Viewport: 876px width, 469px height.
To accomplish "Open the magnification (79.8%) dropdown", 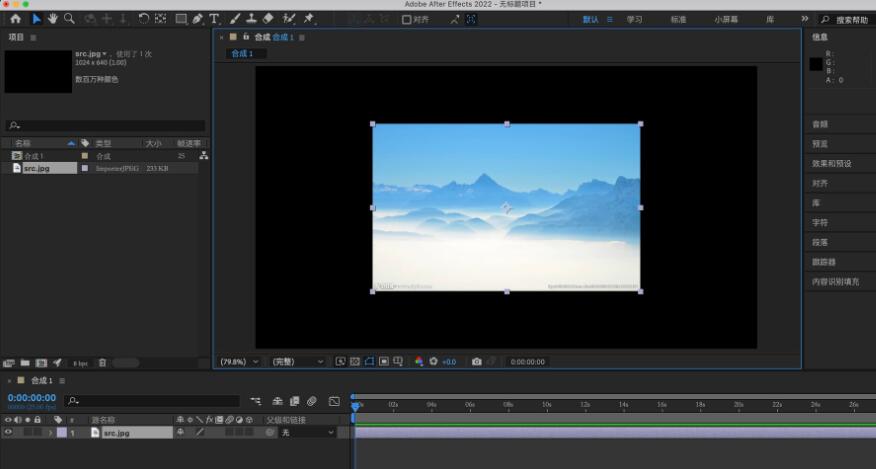I will tap(240, 361).
